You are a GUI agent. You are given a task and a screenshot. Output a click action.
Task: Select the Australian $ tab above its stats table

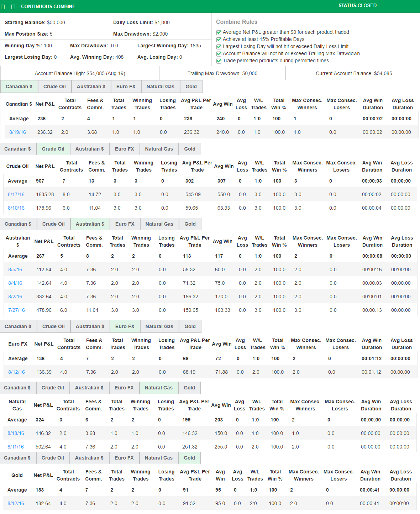coord(90,224)
